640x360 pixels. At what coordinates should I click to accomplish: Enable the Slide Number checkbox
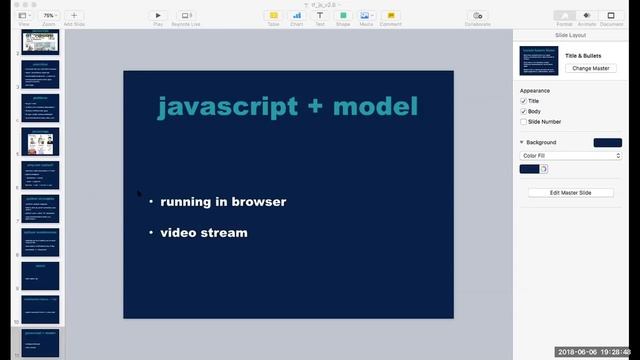[523, 122]
